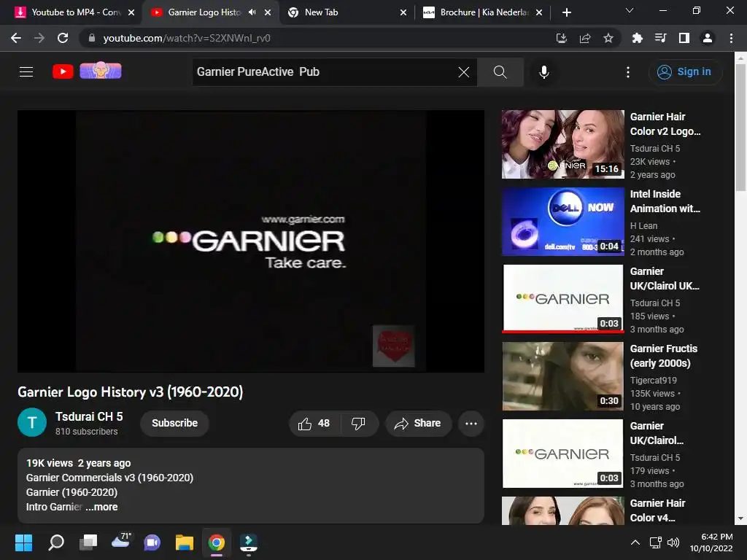Go forward in browser history
The image size is (747, 560).
tap(39, 38)
